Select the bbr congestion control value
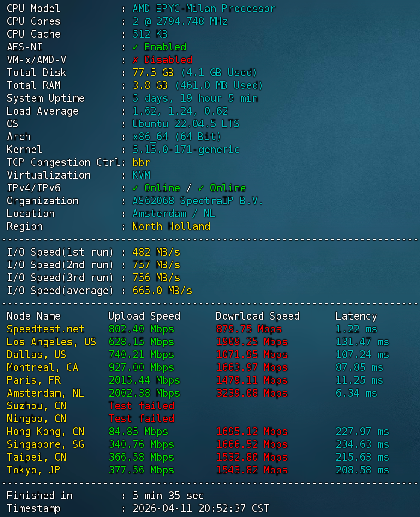420x517 pixels. click(x=141, y=162)
